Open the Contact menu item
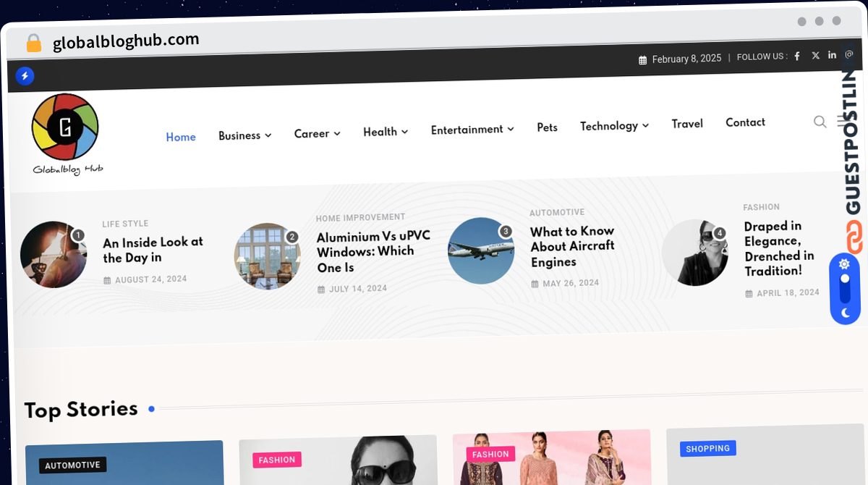This screenshot has height=485, width=868. coord(745,122)
